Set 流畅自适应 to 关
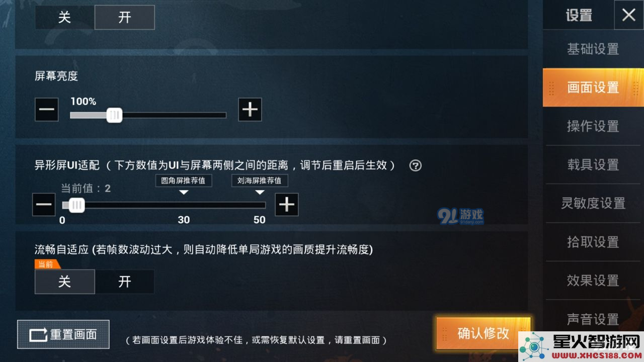Screen dimensions: 644x362 tap(64, 282)
